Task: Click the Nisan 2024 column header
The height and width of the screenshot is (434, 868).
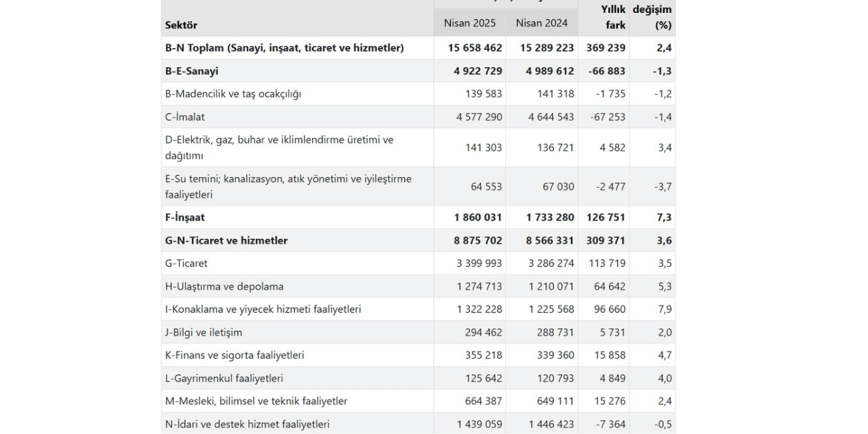Action: click(542, 23)
